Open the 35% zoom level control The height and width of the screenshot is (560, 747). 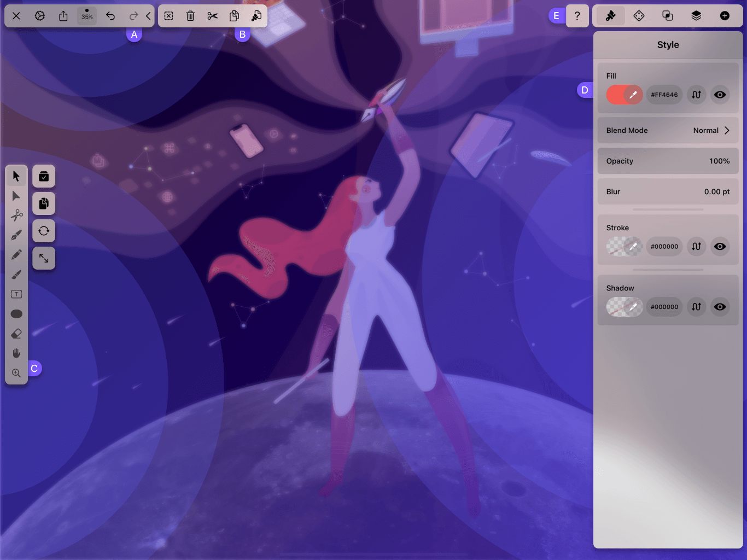point(87,16)
